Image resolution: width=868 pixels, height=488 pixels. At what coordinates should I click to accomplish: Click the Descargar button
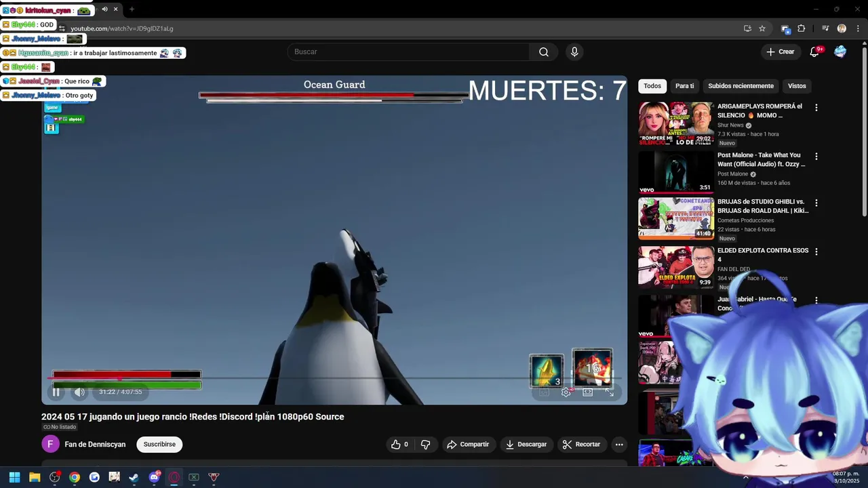point(526,445)
